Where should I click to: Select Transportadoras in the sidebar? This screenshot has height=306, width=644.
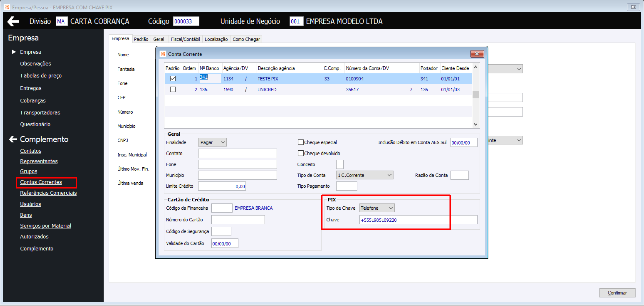[x=40, y=113]
